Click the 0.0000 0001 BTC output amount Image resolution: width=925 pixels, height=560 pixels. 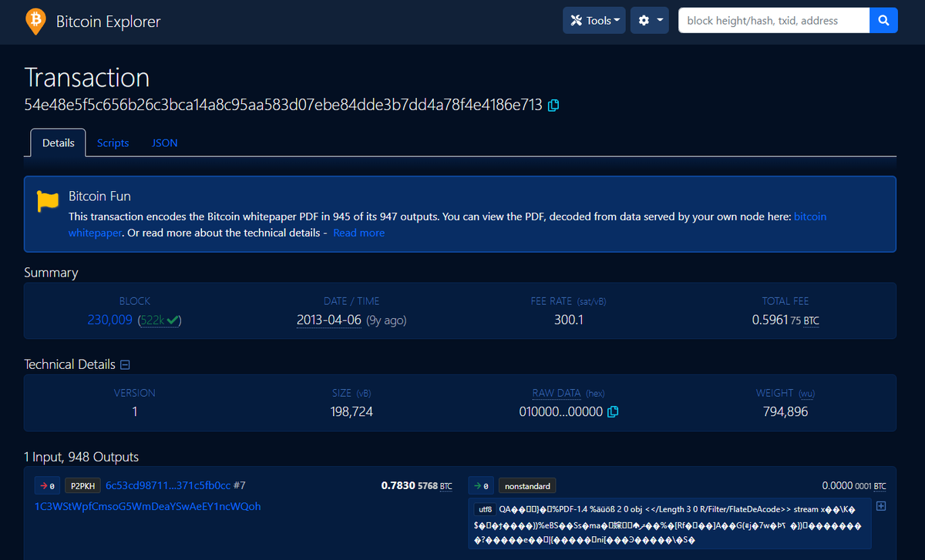click(854, 486)
